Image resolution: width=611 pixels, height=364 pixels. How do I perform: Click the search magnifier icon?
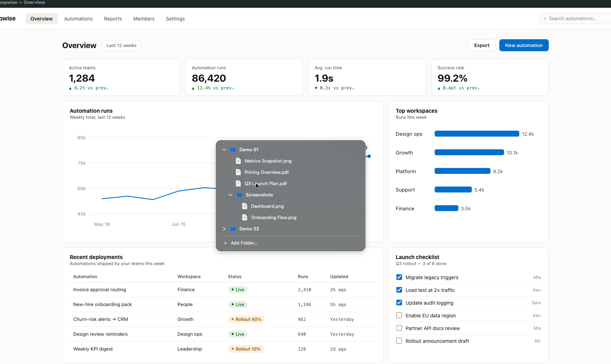click(x=545, y=18)
